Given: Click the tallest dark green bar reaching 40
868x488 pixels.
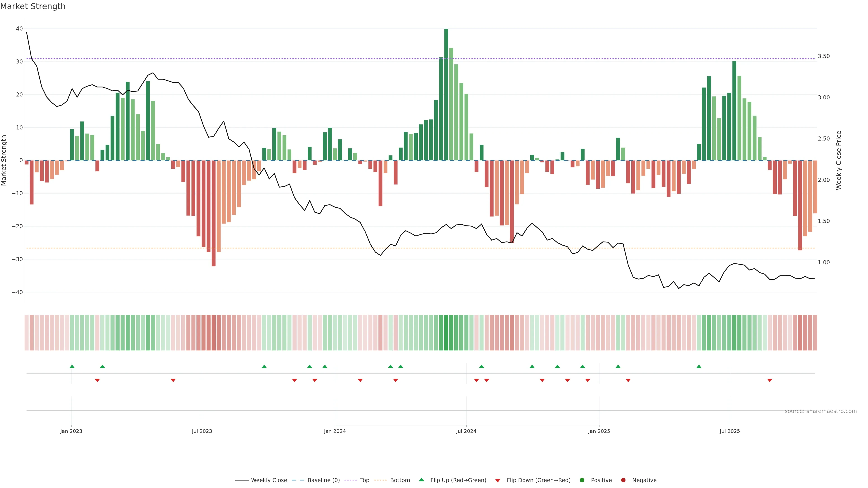Looking at the screenshot, I should [446, 94].
